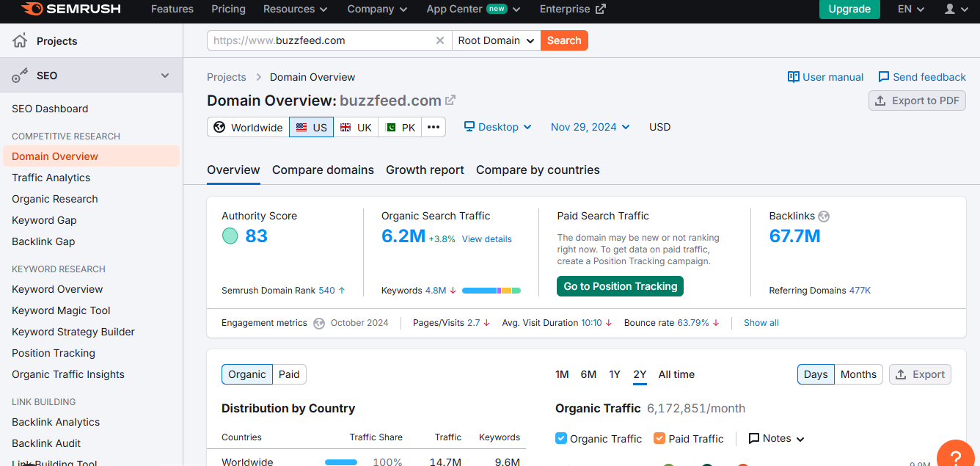
Task: Switch to the Overview tab
Action: 233,170
